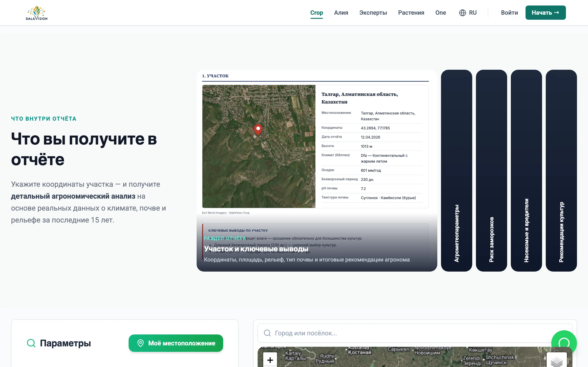Click the Моё местоположение button
The width and height of the screenshot is (588, 367).
click(176, 343)
